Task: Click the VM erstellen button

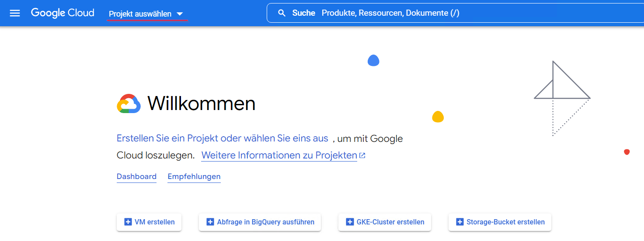Action: (x=149, y=222)
